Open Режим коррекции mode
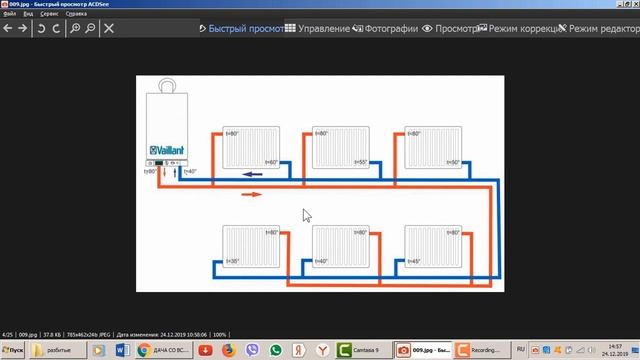The width and height of the screenshot is (640, 360). point(521,29)
